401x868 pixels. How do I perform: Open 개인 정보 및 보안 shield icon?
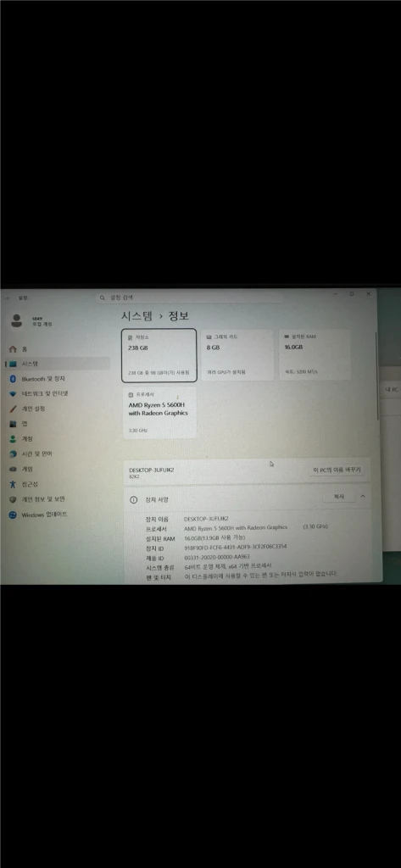pyautogui.click(x=12, y=499)
